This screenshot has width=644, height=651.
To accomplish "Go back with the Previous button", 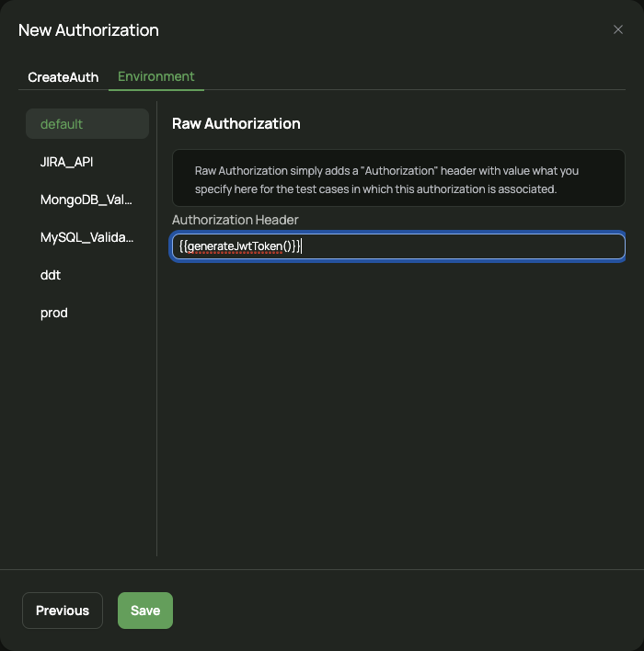I will click(63, 611).
